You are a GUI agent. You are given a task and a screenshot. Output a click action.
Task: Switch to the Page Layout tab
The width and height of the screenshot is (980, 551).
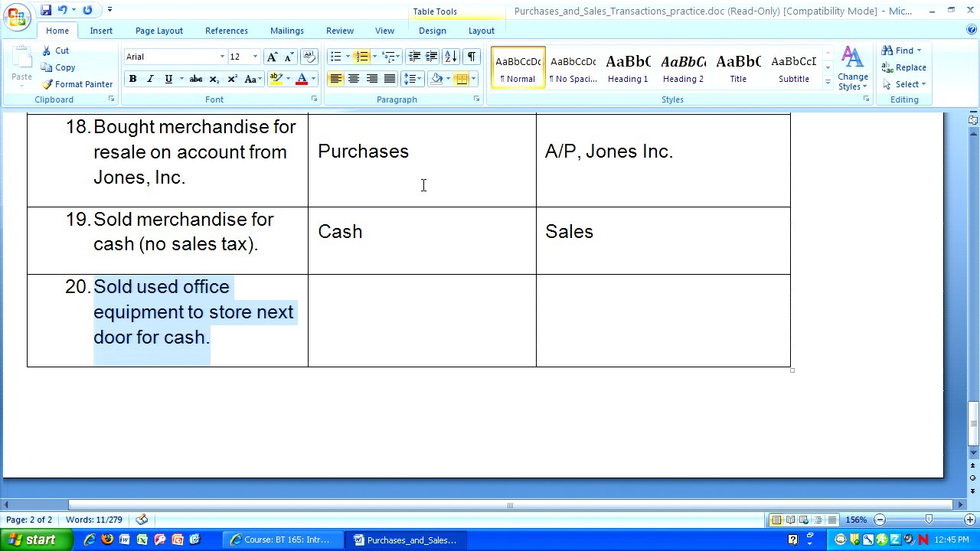point(159,31)
